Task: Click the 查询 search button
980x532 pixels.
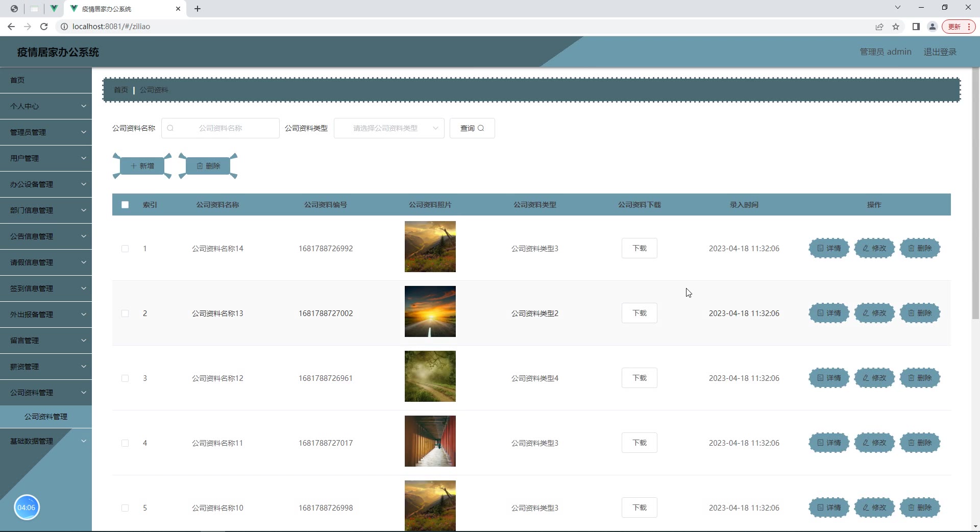Action: 472,128
